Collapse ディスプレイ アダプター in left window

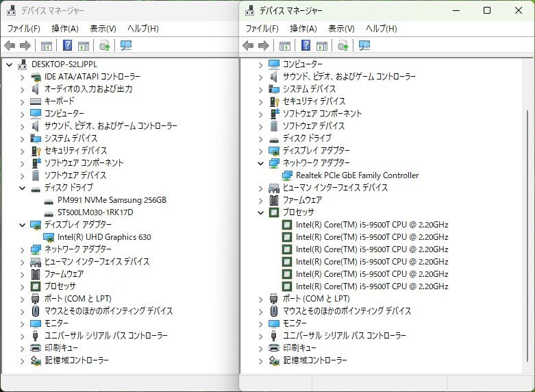22,225
